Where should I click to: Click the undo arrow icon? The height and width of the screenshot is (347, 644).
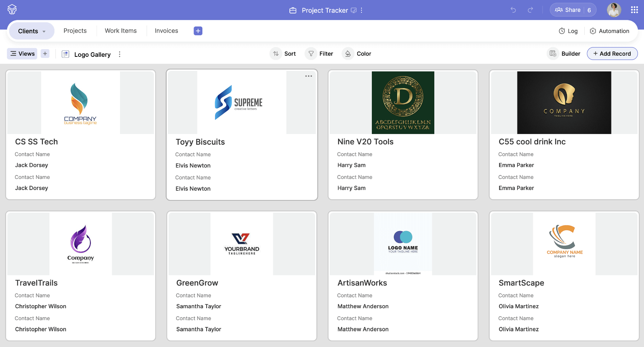[x=513, y=10]
